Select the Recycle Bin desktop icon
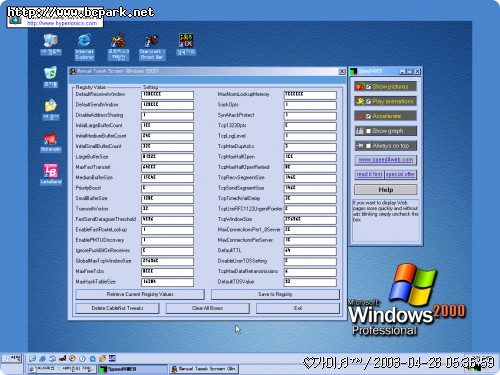500x375 pixels. point(51,77)
